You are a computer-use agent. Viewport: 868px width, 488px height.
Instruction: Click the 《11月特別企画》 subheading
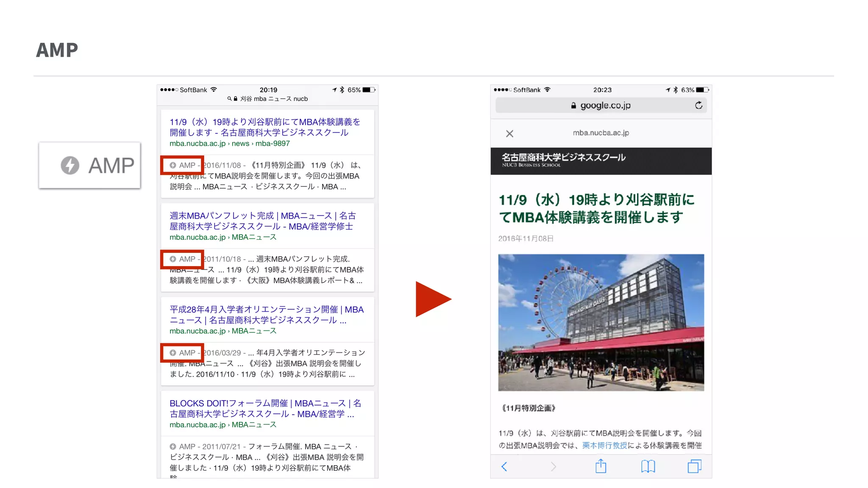[x=528, y=408]
